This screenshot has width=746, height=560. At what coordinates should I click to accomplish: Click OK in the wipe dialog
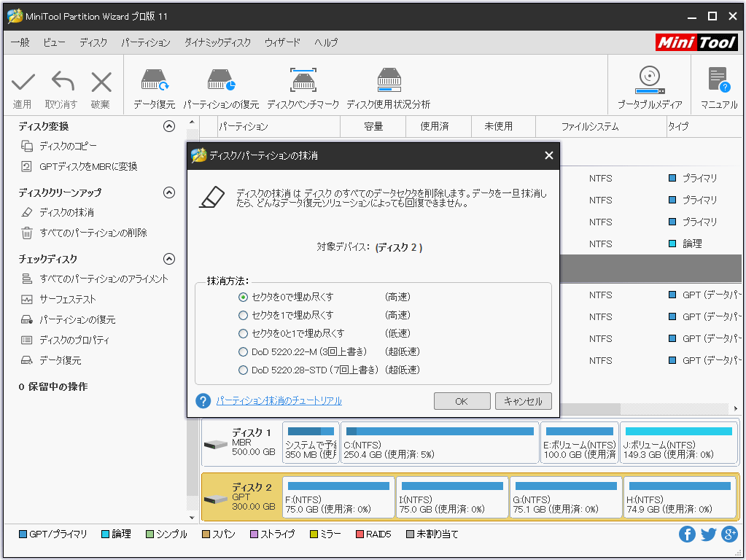point(462,401)
